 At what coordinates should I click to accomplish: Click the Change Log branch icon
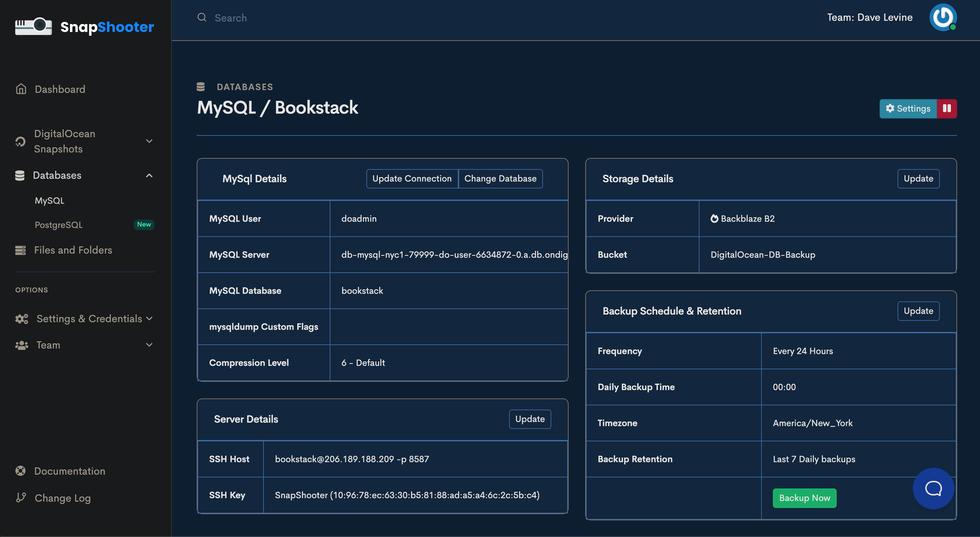pos(21,498)
